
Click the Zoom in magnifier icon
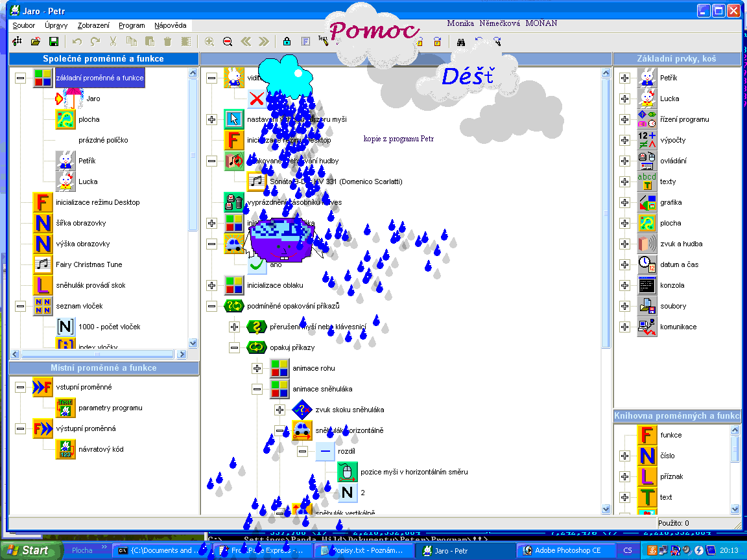click(209, 41)
